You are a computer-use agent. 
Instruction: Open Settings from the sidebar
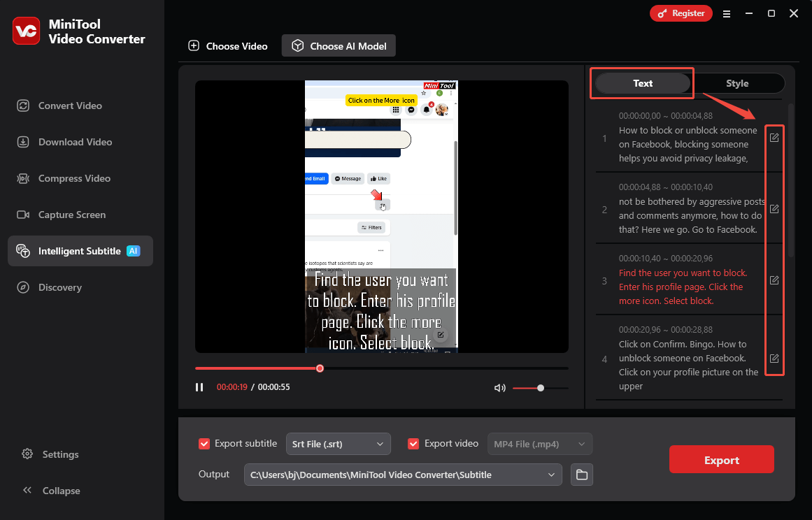pos(50,454)
